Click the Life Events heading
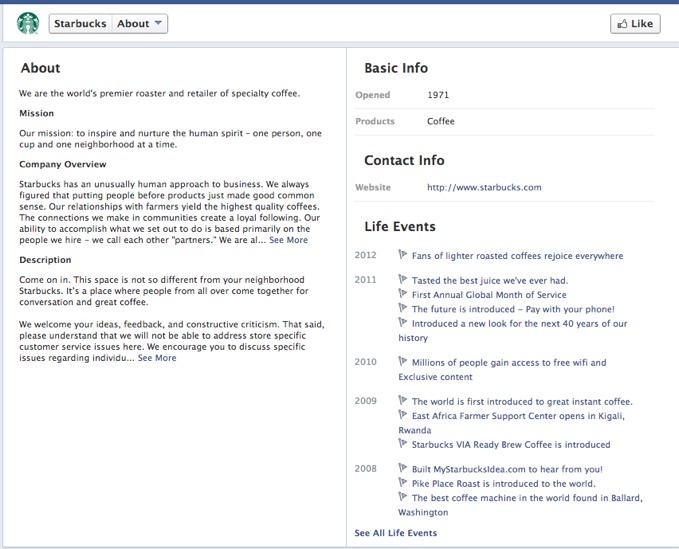Image resolution: width=679 pixels, height=549 pixels. [x=400, y=226]
